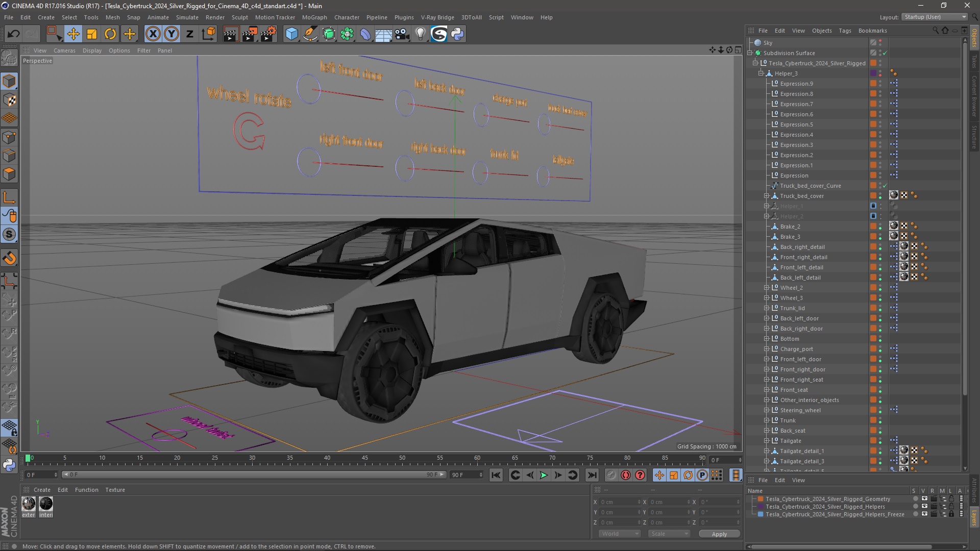Expand the Wheel_2 tree node
The width and height of the screenshot is (980, 551).
click(x=766, y=288)
